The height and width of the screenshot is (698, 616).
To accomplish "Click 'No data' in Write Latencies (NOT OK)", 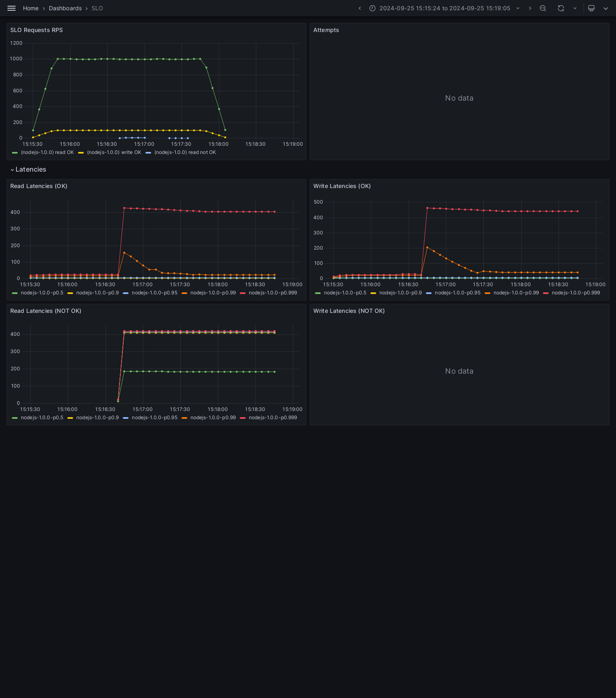I will pos(459,371).
